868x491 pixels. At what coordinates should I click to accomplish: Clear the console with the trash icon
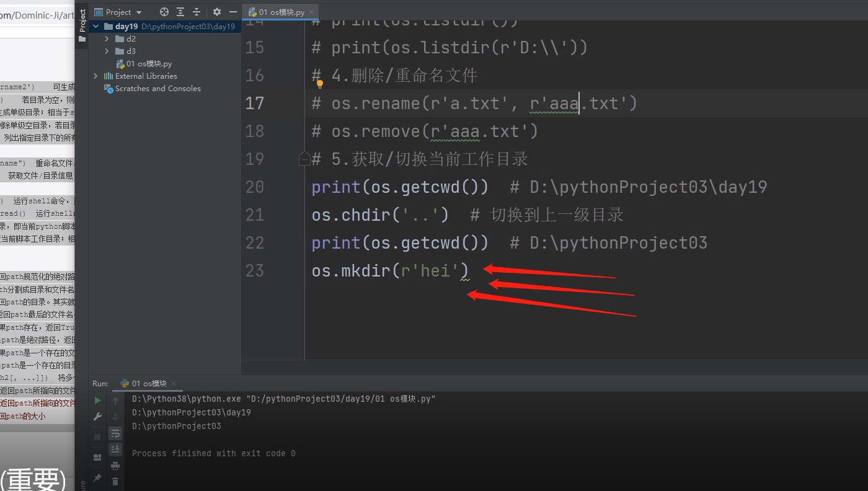[115, 481]
